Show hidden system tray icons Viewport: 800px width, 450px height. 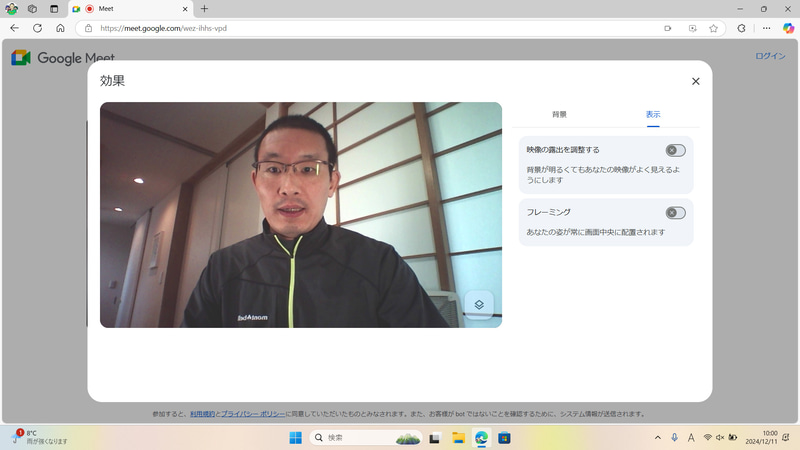point(658,438)
